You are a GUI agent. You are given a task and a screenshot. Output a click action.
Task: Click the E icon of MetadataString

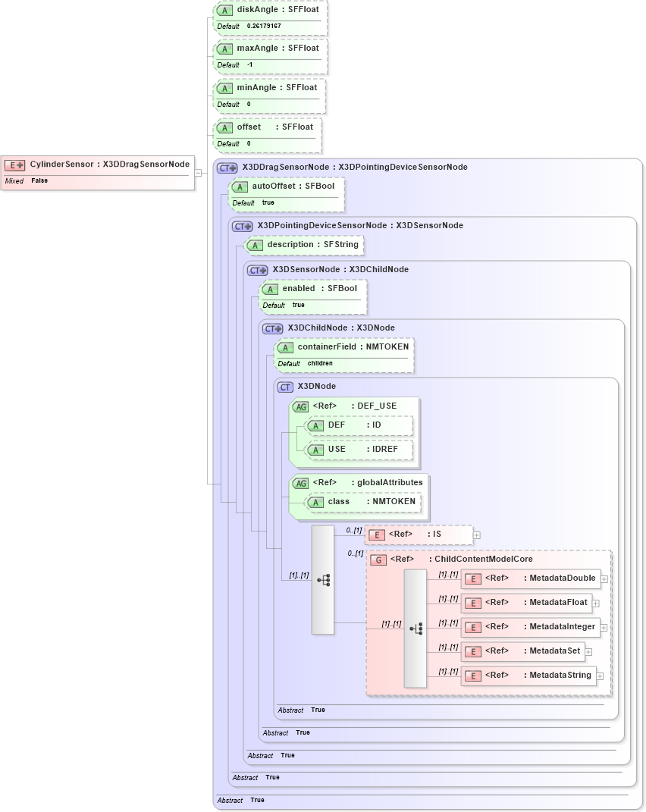click(473, 676)
